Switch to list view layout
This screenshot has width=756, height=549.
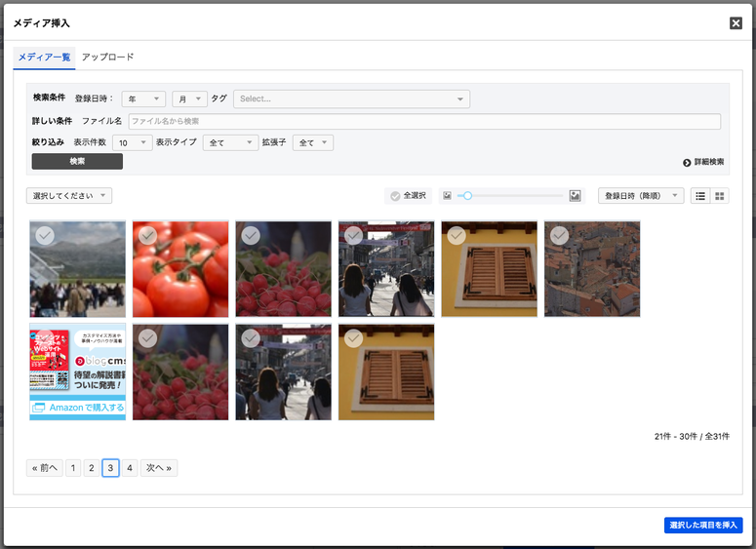coord(699,196)
